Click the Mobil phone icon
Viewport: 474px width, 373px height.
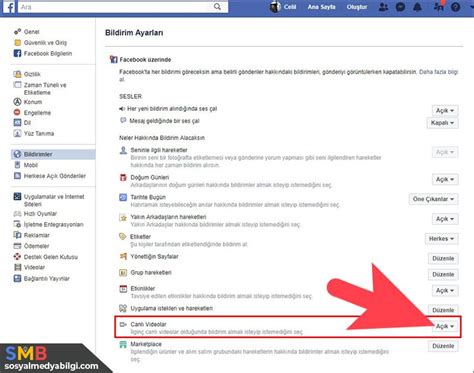pyautogui.click(x=17, y=165)
